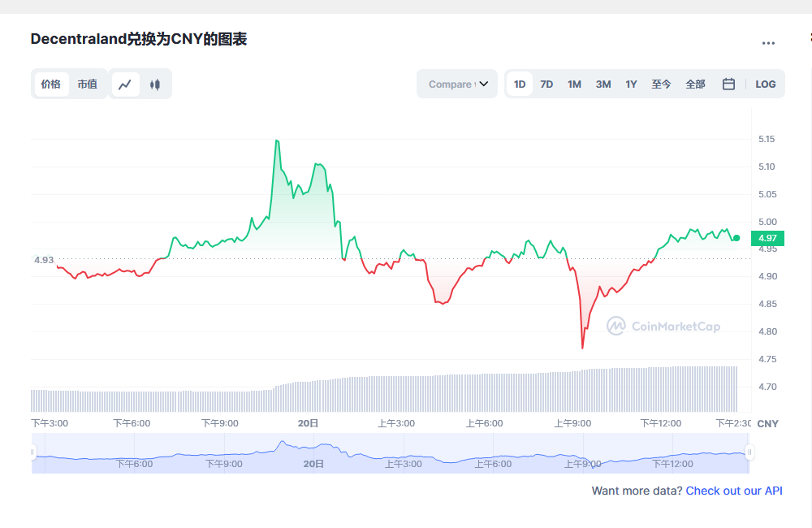The width and height of the screenshot is (812, 528).
Task: Open the calendar date range picker
Action: tap(728, 84)
